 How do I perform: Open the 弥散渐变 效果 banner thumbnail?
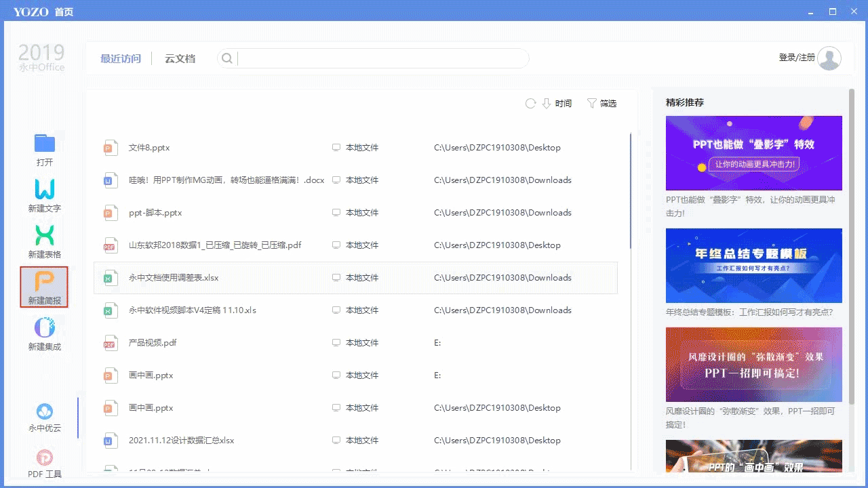tap(754, 365)
